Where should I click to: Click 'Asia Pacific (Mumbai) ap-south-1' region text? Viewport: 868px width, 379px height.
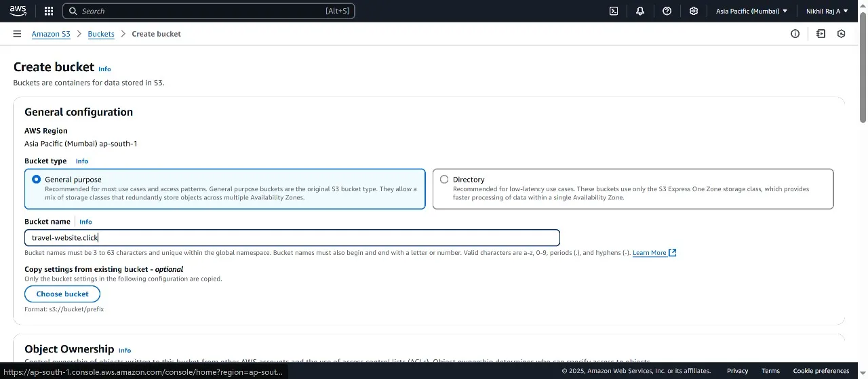pos(81,144)
